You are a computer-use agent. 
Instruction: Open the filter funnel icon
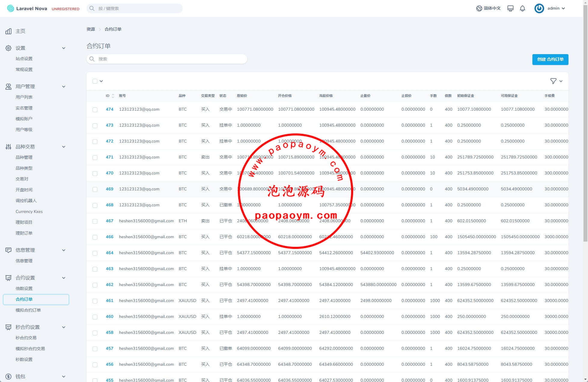click(553, 81)
